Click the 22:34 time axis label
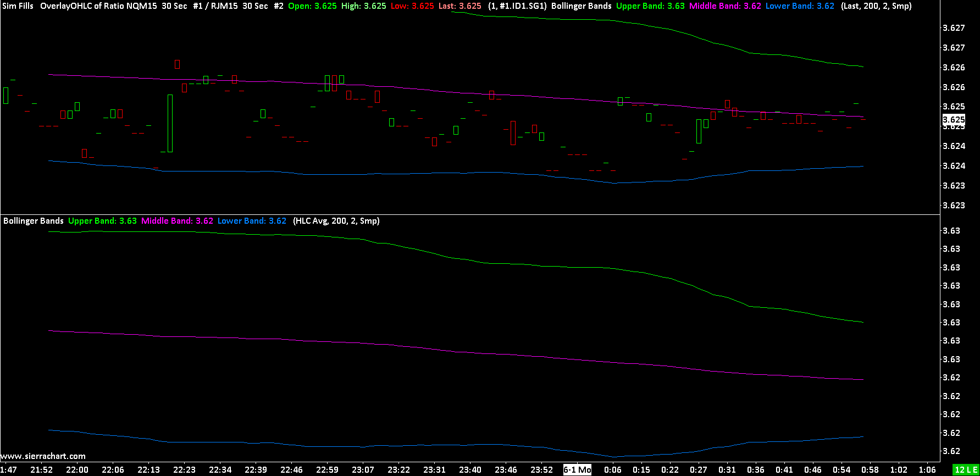The image size is (980, 476). coord(220,470)
